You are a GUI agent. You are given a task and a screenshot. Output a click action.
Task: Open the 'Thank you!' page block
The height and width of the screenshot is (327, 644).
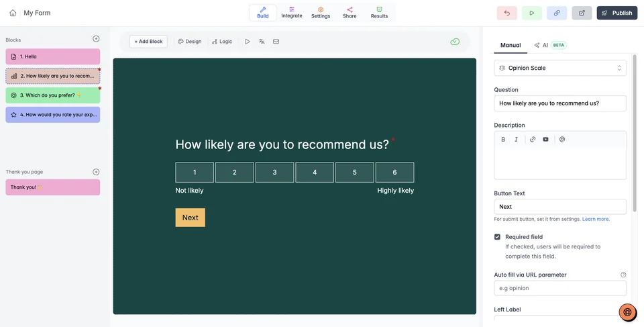tap(52, 187)
